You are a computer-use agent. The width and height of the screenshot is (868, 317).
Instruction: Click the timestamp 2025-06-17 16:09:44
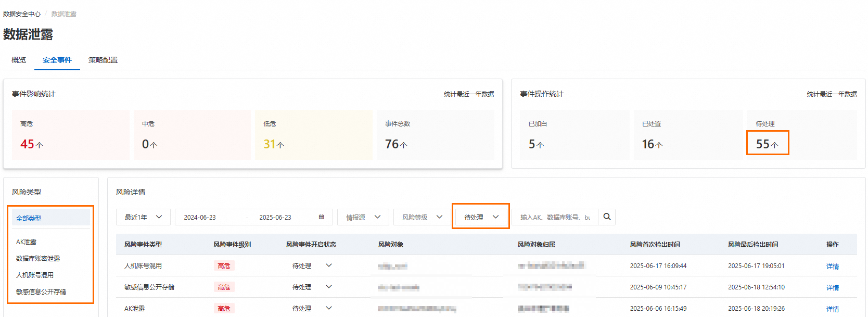[x=658, y=265]
